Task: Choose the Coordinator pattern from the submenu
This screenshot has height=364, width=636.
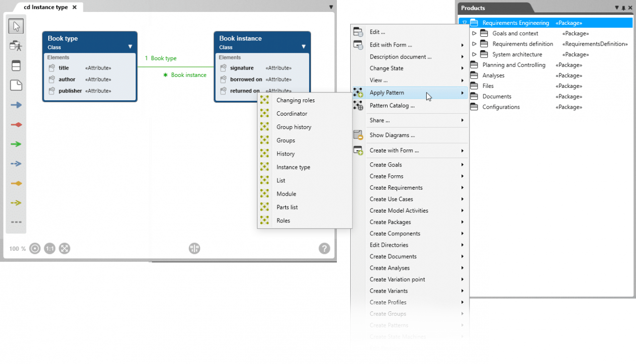Action: coord(291,113)
